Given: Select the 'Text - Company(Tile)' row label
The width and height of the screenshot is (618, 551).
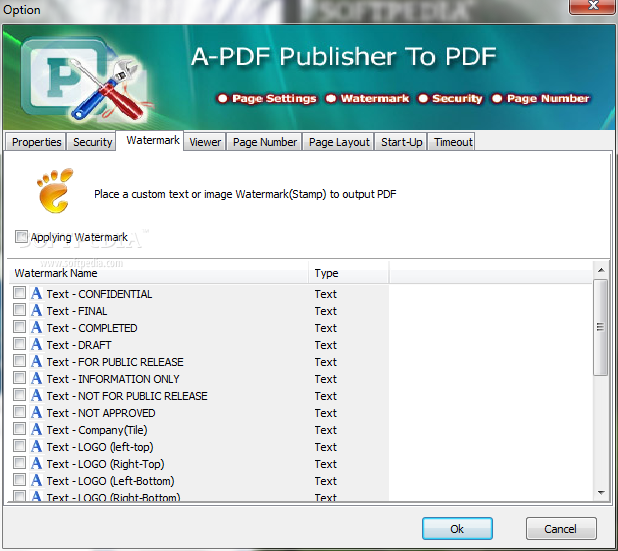Looking at the screenshot, I should [97, 430].
